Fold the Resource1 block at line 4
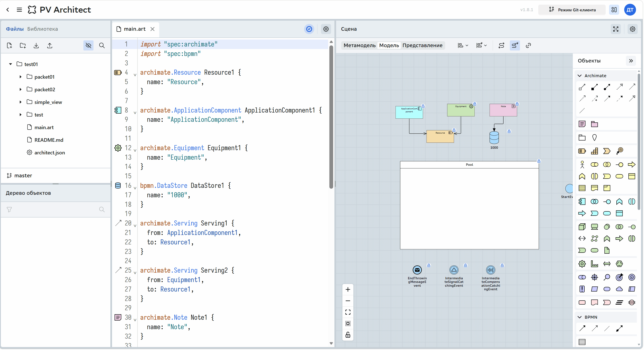Viewport: 644px width, 350px height. (135, 75)
